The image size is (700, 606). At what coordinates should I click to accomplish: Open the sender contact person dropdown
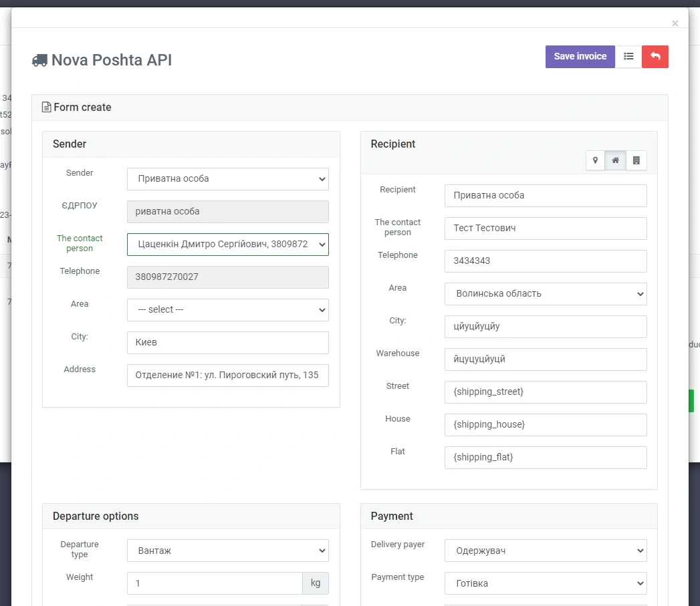227,245
